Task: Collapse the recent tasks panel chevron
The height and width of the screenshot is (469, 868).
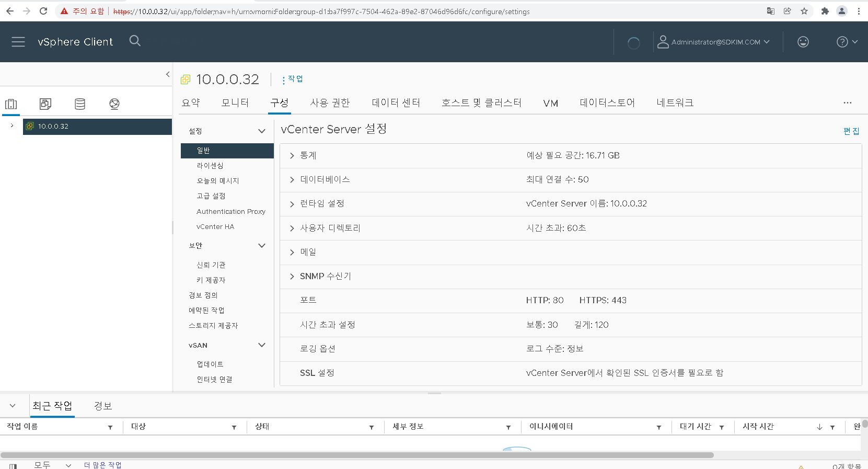Action: (13, 406)
